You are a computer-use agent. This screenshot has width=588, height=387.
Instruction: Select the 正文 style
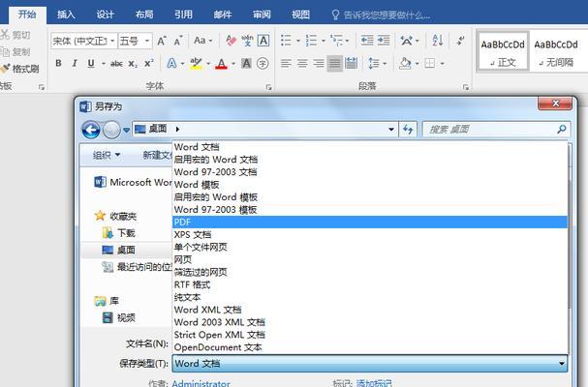[503, 52]
